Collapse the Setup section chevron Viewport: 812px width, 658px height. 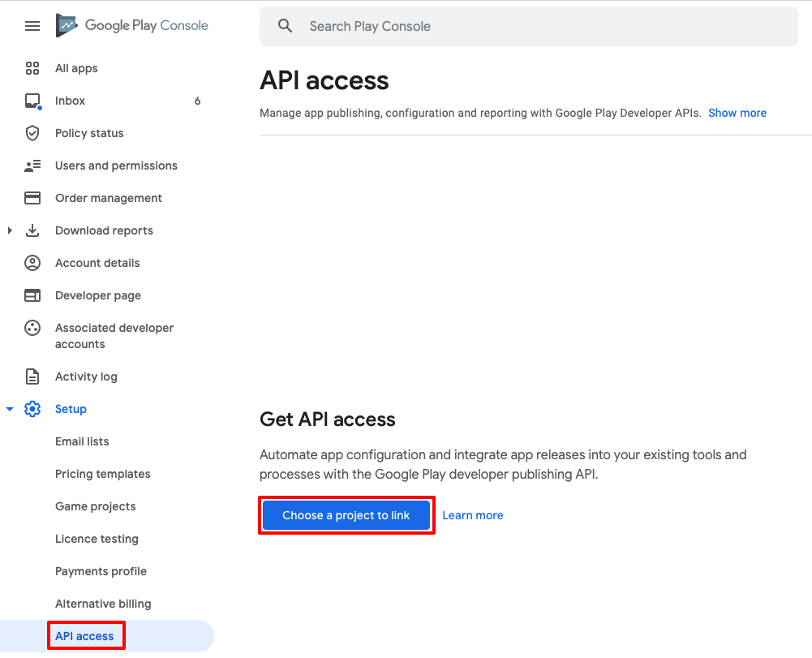click(9, 409)
